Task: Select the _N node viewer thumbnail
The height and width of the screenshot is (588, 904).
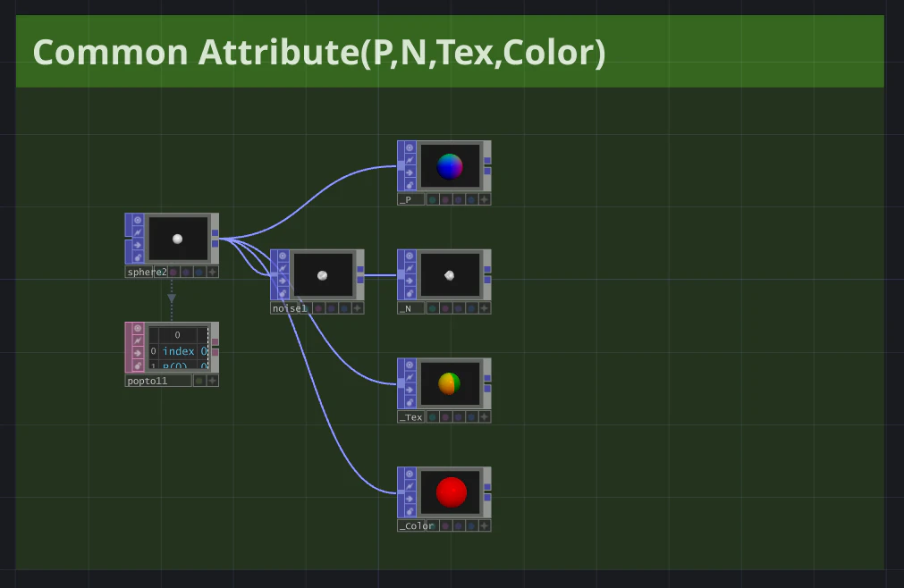Action: pos(450,275)
